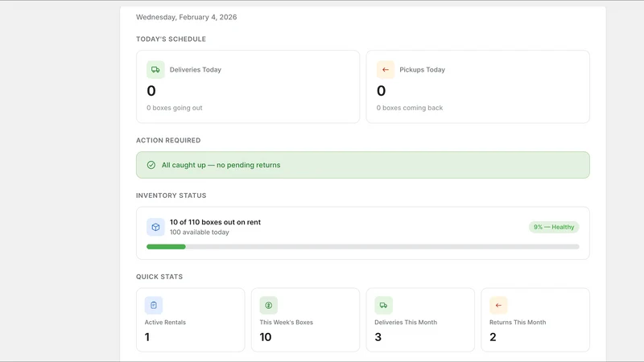Click the 'This Week's Boxes' label
Screen dimensions: 644x362
coord(287,323)
